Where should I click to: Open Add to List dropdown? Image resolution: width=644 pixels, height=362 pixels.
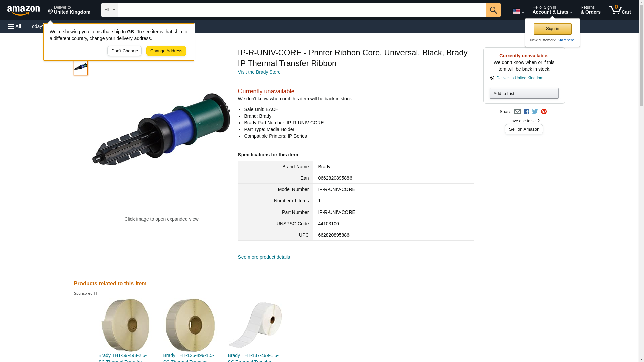point(524,94)
